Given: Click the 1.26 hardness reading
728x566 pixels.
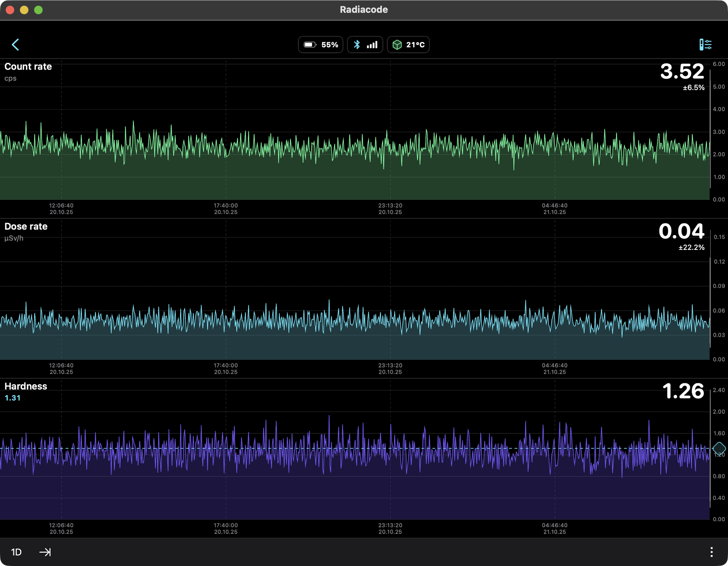Looking at the screenshot, I should 683,391.
